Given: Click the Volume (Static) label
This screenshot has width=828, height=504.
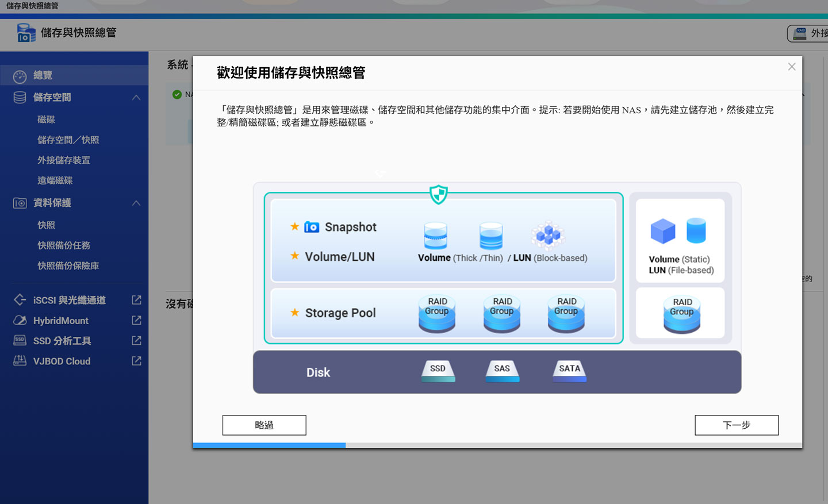Looking at the screenshot, I should [x=679, y=259].
